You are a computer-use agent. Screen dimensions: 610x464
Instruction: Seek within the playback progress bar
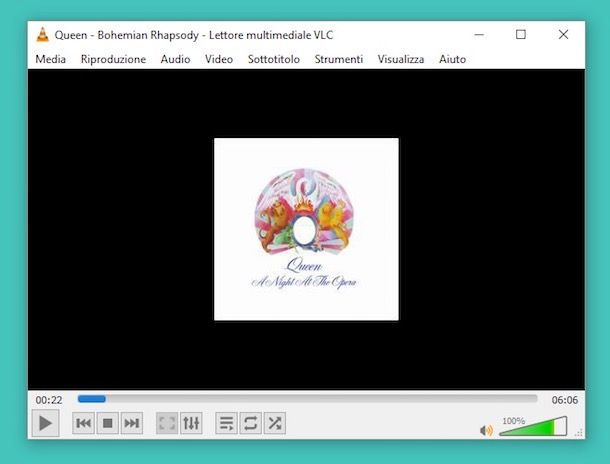[x=307, y=399]
